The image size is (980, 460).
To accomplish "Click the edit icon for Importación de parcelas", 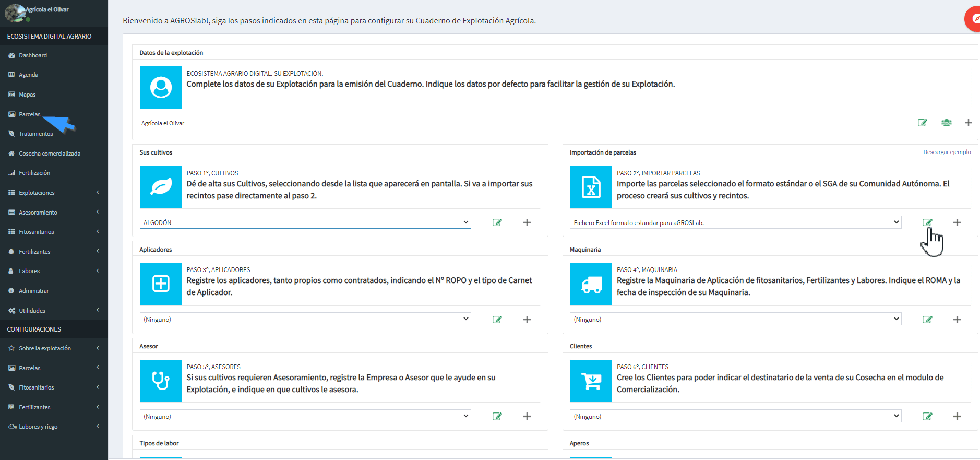I will [x=927, y=222].
